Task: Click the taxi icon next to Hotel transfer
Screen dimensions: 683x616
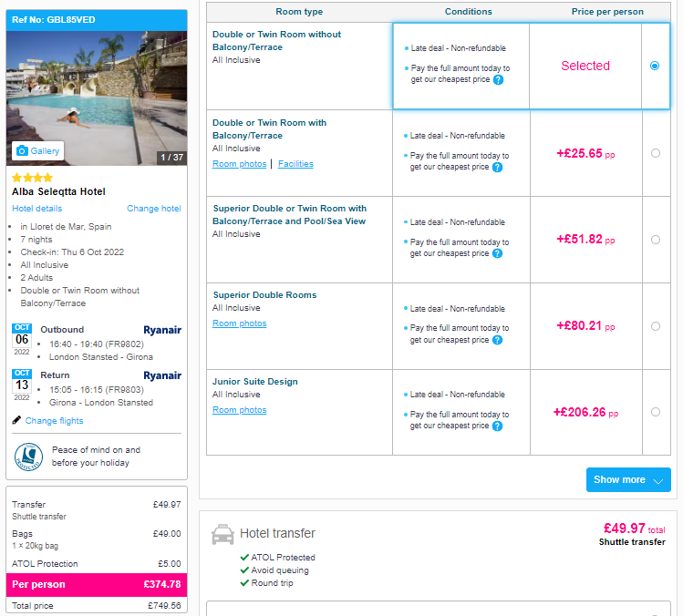Action: coord(222,534)
